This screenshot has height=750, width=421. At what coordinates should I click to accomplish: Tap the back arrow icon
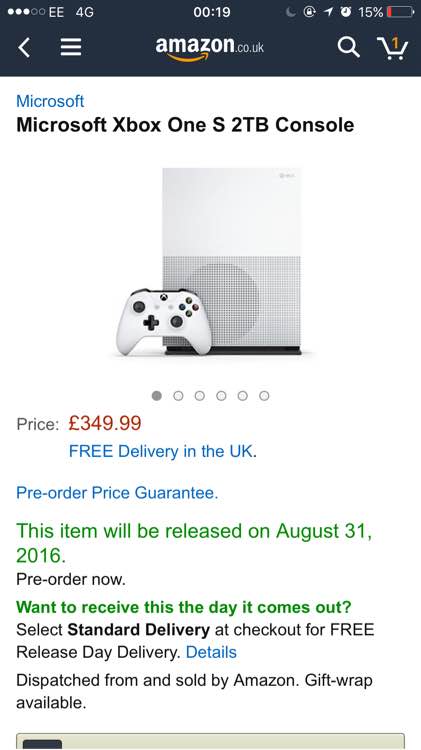pyautogui.click(x=25, y=47)
